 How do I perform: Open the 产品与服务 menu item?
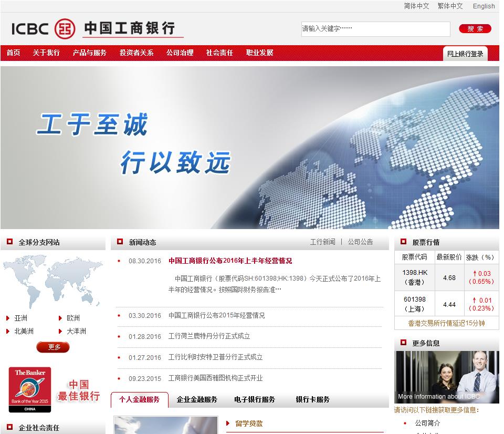(x=90, y=53)
